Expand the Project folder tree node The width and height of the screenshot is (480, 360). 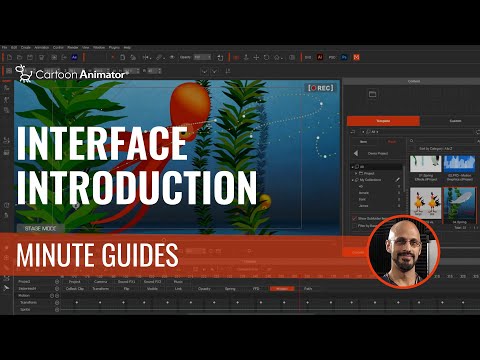(x=356, y=173)
